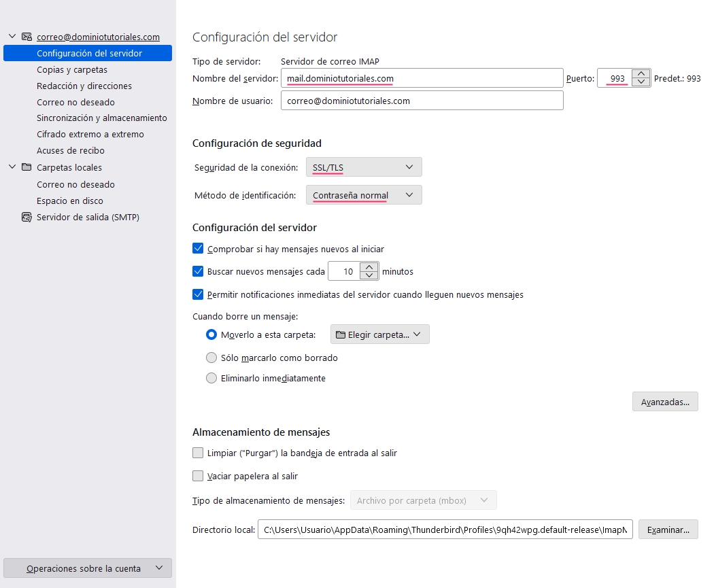Screen dimensions: 716x588
Task: Go to Cifrado extremo a extremo
Action: tap(90, 134)
